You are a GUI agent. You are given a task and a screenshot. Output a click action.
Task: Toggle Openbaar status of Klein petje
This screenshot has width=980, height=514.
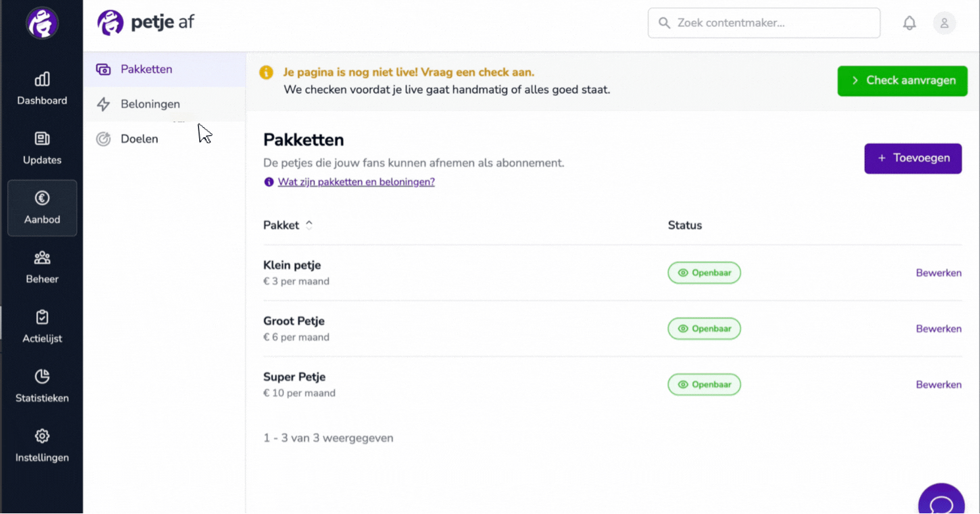click(704, 273)
